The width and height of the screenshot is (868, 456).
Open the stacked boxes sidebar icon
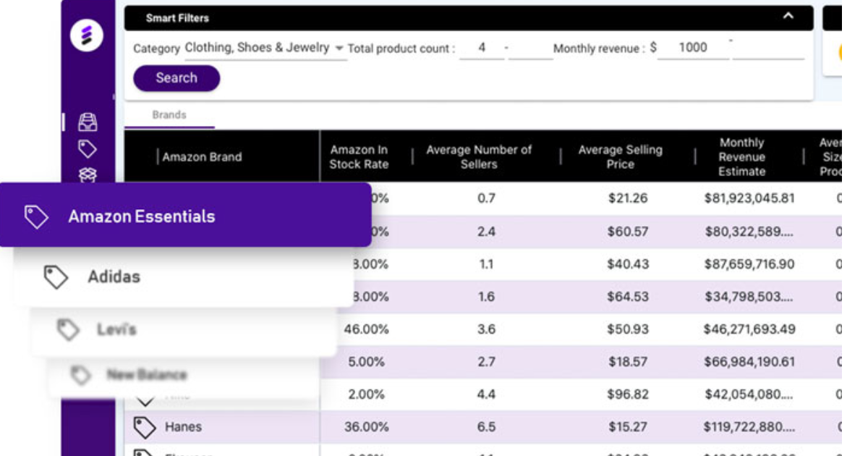coord(88,174)
